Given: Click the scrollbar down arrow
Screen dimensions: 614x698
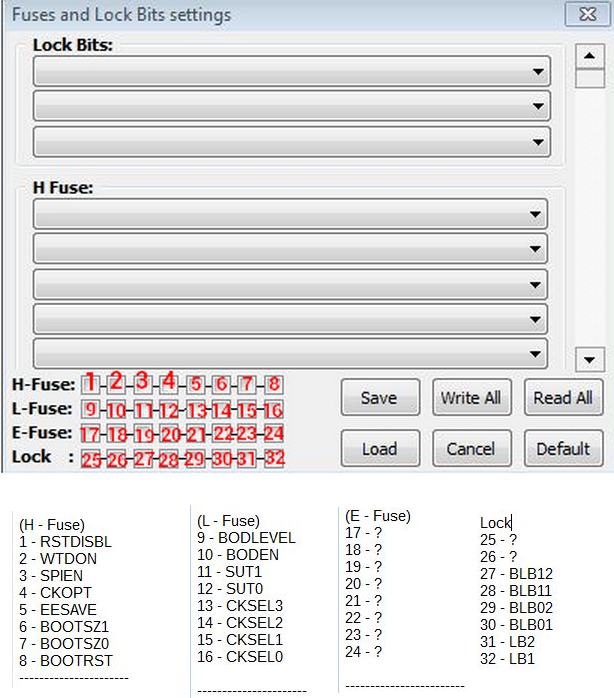Looking at the screenshot, I should click(x=590, y=360).
